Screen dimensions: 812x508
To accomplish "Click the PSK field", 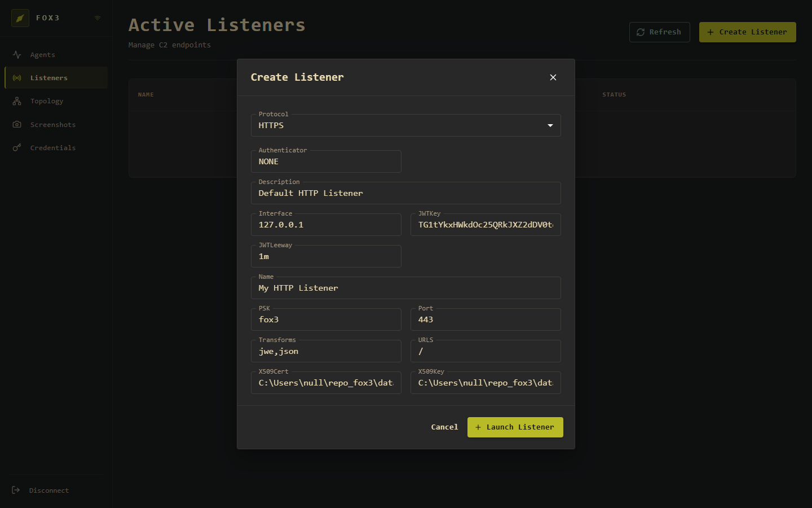I will 326,319.
